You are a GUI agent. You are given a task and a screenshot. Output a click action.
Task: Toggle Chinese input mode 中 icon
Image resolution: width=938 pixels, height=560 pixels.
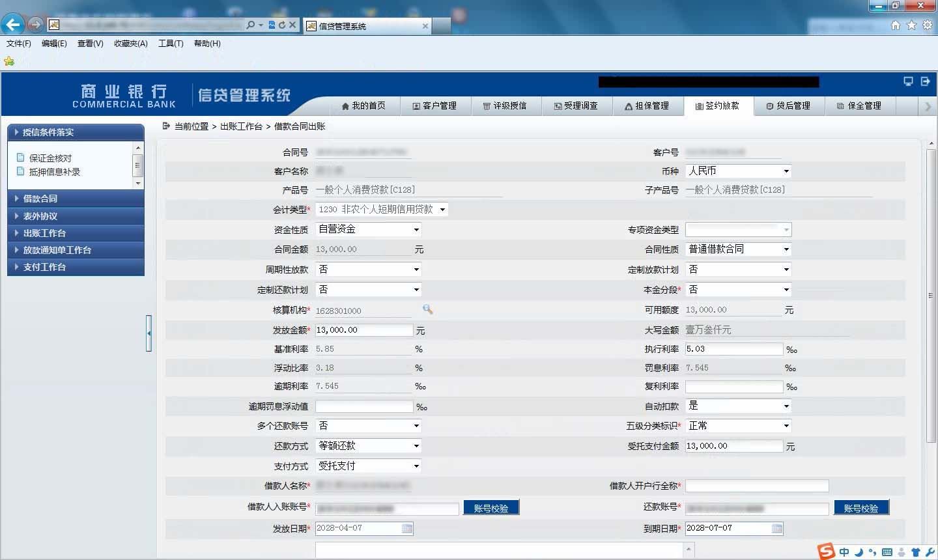(844, 552)
